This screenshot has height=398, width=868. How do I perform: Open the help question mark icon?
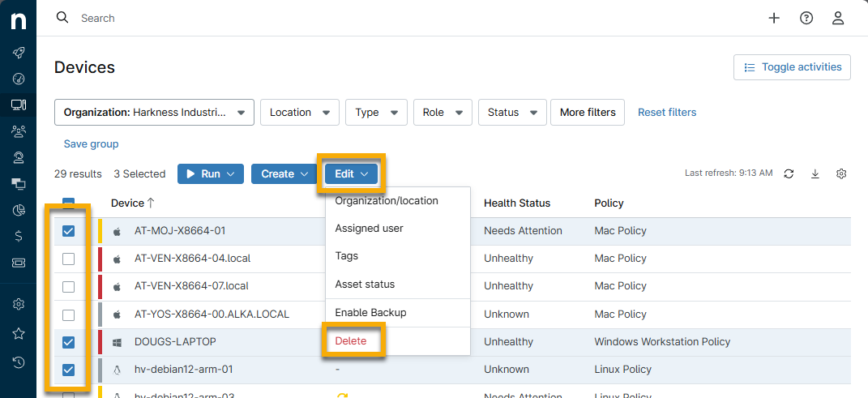(806, 18)
